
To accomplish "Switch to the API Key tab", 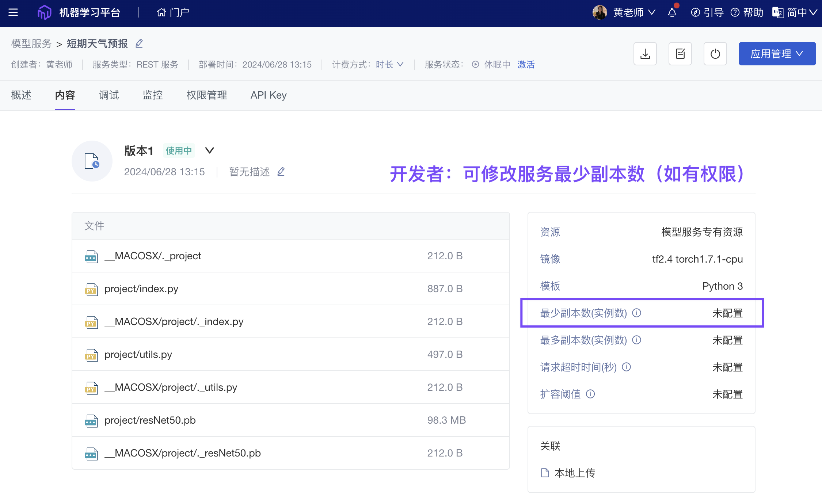I will pos(269,95).
